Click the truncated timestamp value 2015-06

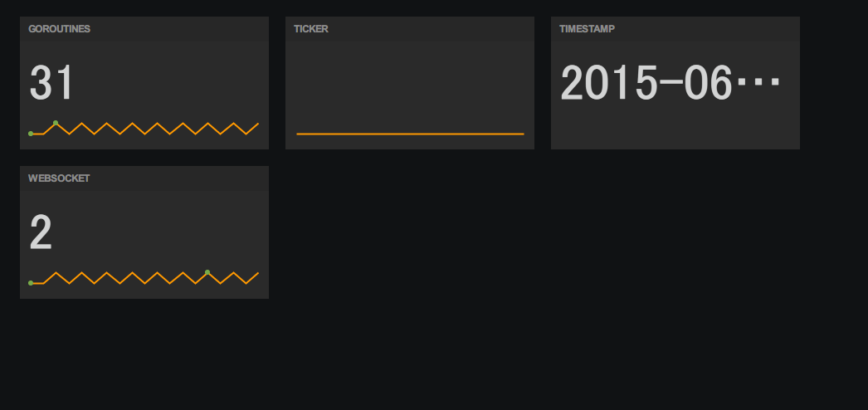[x=671, y=83]
